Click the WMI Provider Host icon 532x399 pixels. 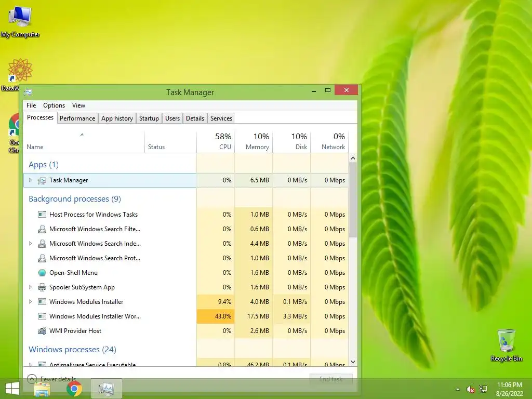click(x=42, y=331)
